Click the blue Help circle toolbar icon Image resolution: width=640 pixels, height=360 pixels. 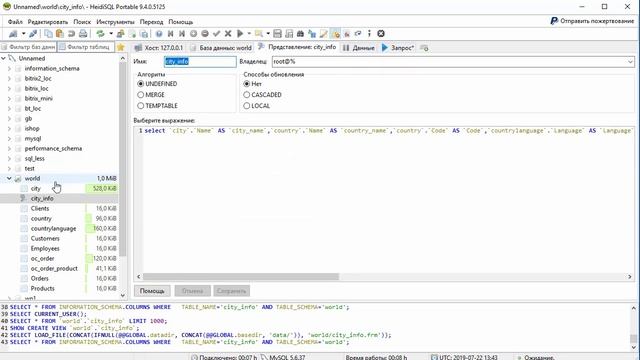pyautogui.click(x=159, y=33)
